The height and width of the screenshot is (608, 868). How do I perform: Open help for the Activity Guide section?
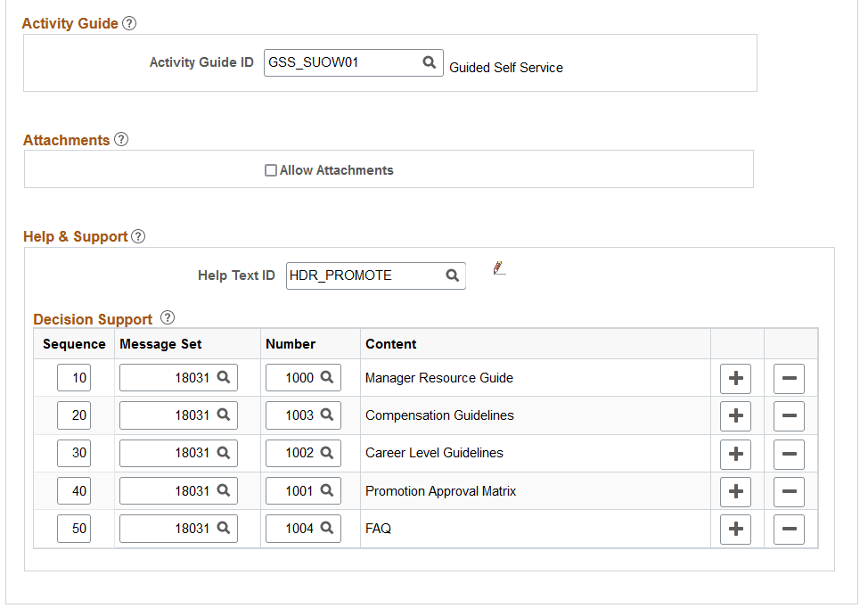coord(129,23)
